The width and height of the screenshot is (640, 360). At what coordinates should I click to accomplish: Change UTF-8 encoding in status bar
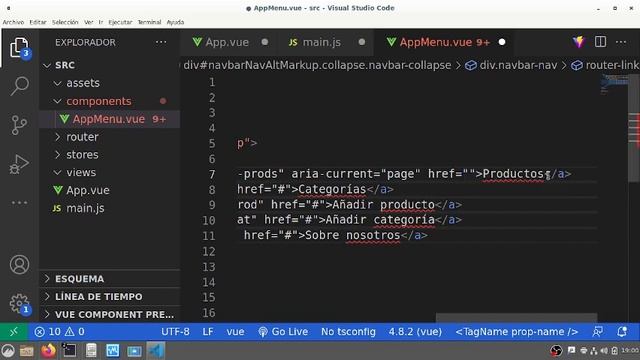click(175, 331)
